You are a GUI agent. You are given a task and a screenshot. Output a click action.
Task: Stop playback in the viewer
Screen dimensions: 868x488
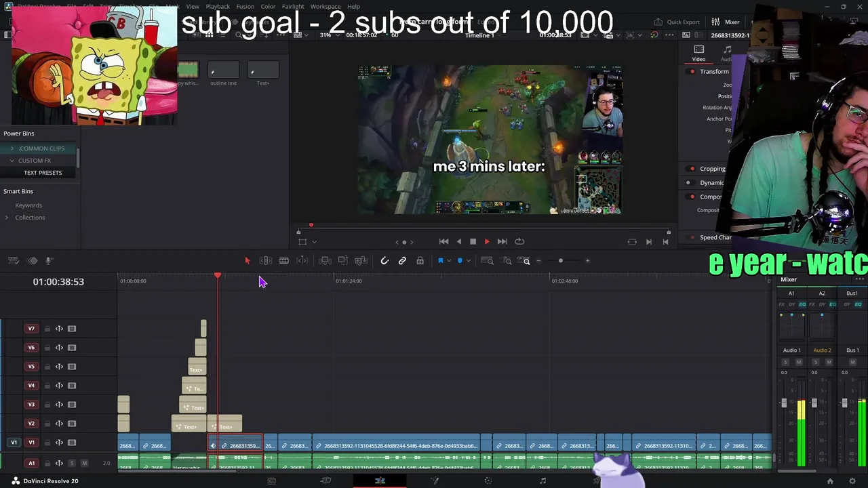[x=473, y=241]
